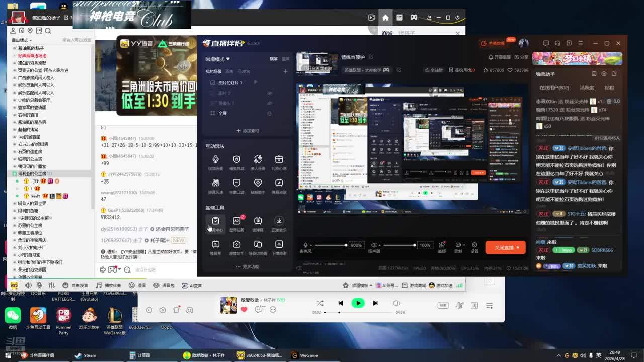Toggle shuffle mode in music player

(x=320, y=303)
